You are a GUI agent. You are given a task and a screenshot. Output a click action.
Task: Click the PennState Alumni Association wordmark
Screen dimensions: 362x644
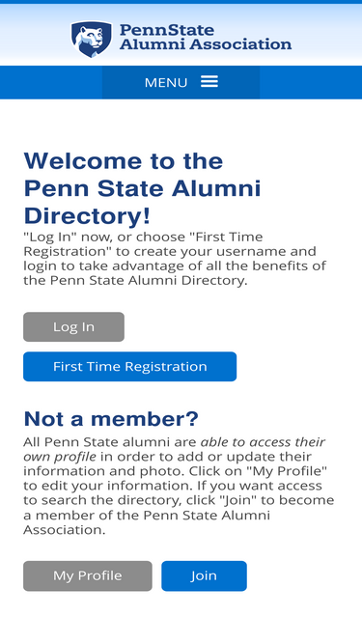[206, 37]
